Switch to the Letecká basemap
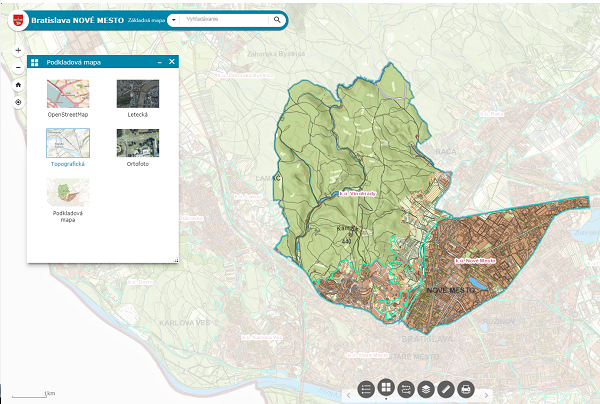The height and width of the screenshot is (404, 600). pyautogui.click(x=137, y=94)
